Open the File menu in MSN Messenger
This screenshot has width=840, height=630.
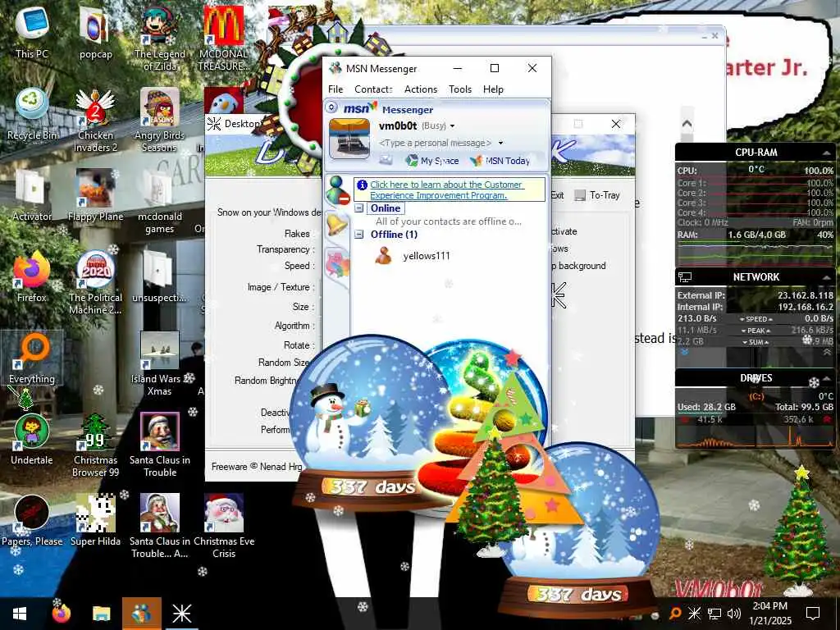(336, 89)
